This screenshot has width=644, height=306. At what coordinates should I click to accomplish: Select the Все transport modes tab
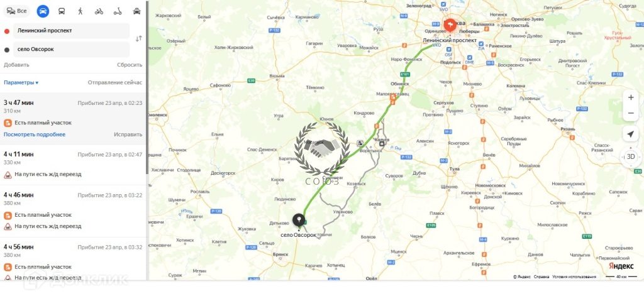pos(17,11)
